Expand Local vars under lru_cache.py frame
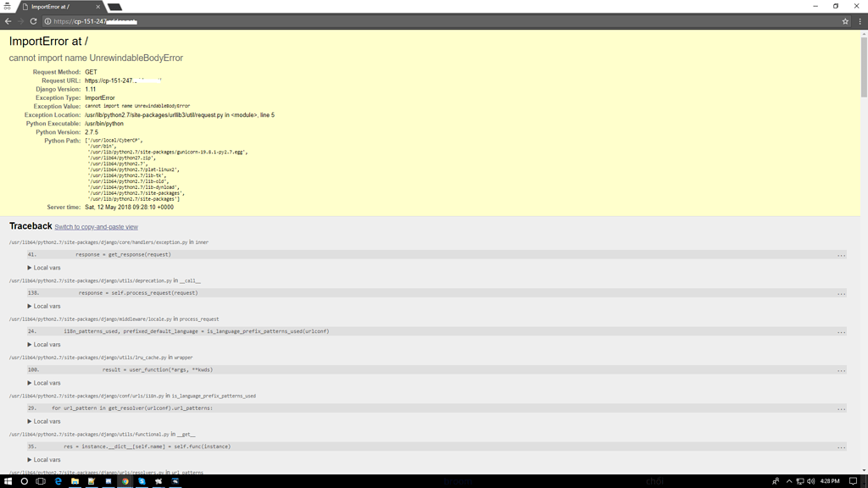 (44, 383)
